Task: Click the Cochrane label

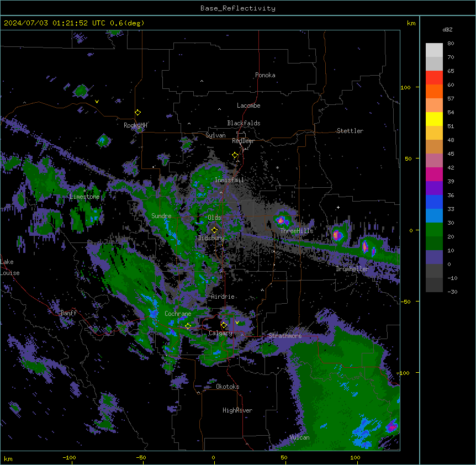Action: [x=178, y=314]
